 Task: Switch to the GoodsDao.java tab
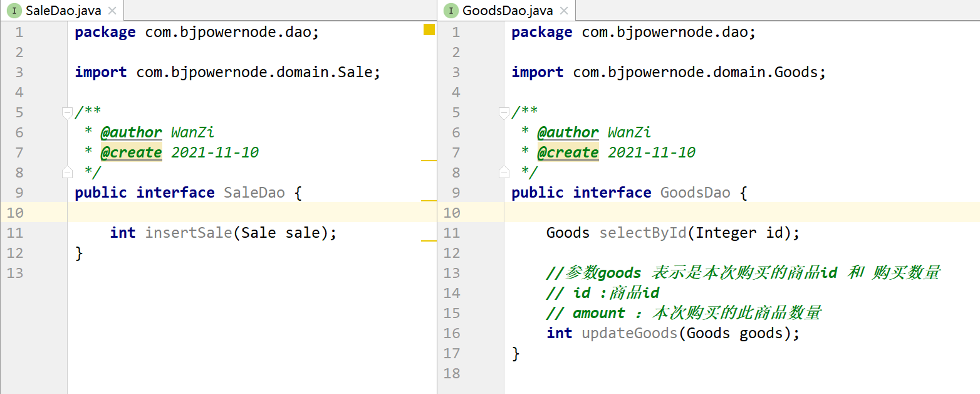[x=508, y=10]
